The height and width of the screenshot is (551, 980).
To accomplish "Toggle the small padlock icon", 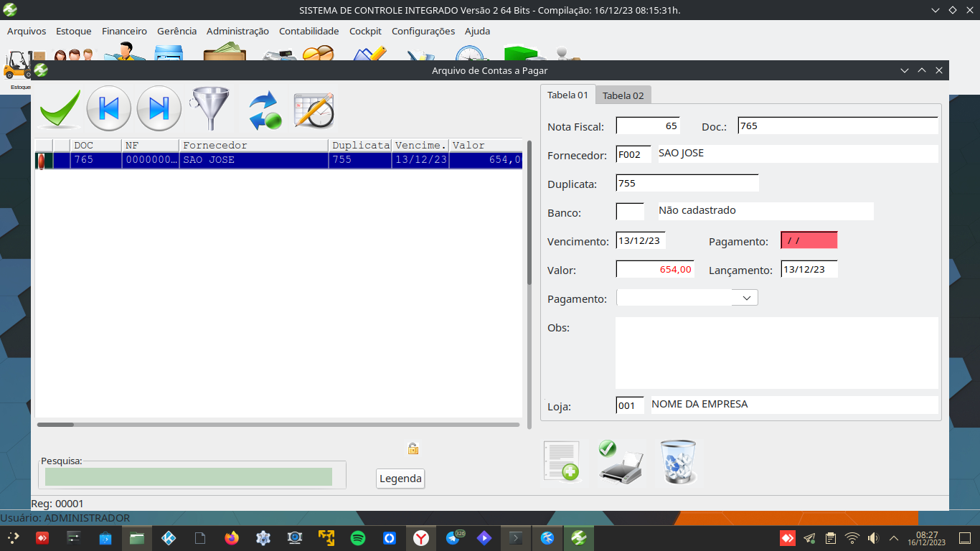I will (x=413, y=448).
